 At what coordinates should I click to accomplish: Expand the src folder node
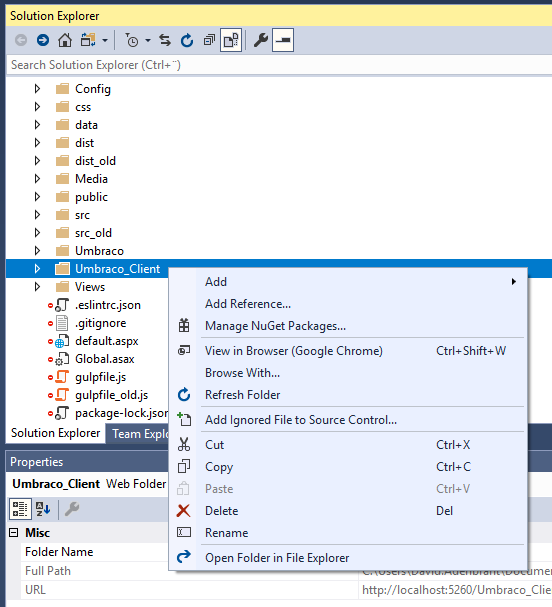pos(38,214)
